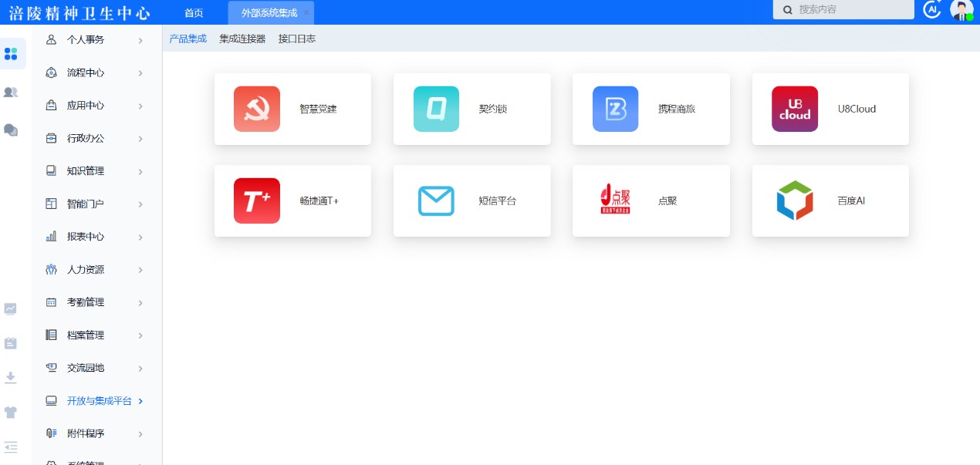Open the 接口日志 sub-tab

pos(297,39)
